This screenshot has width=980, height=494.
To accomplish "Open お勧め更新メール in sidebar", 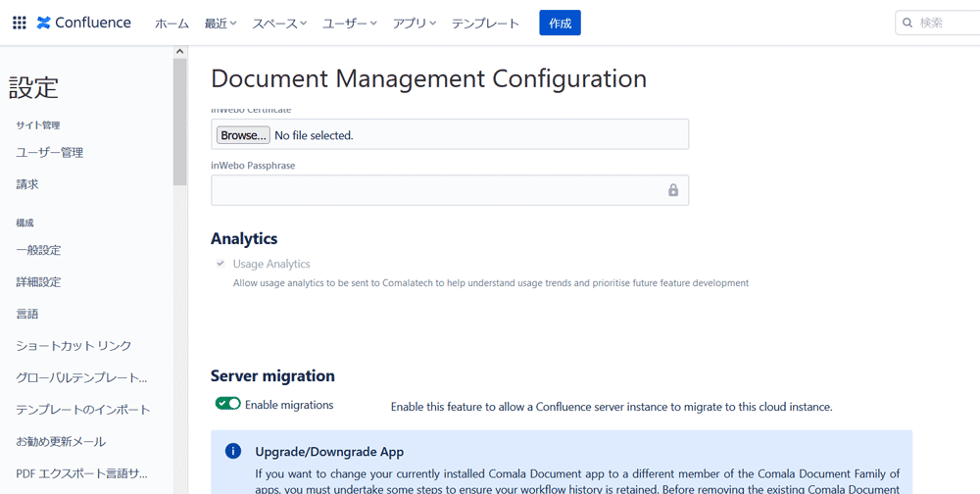I will coord(61,441).
